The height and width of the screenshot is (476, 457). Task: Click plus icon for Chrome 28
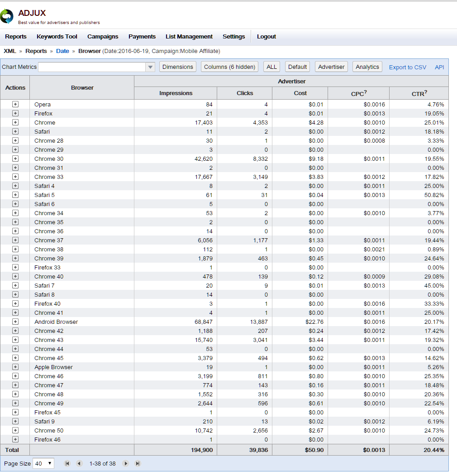point(15,140)
